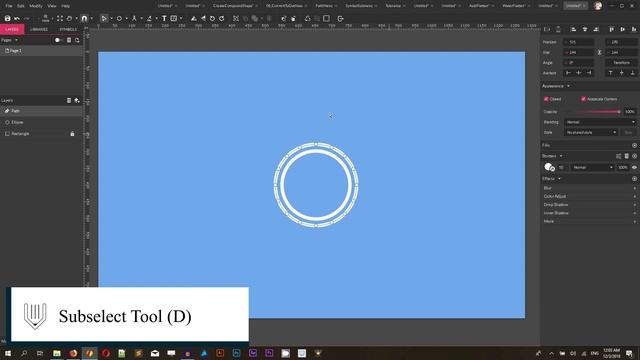
Task: Open the Pointer tool variants arrow
Action: pyautogui.click(x=111, y=18)
